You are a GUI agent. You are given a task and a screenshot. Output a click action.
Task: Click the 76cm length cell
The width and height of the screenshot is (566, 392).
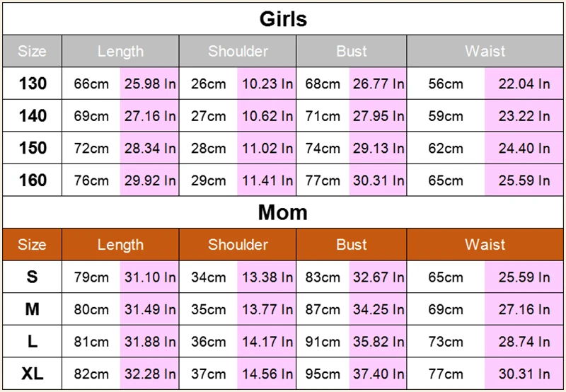(x=91, y=180)
